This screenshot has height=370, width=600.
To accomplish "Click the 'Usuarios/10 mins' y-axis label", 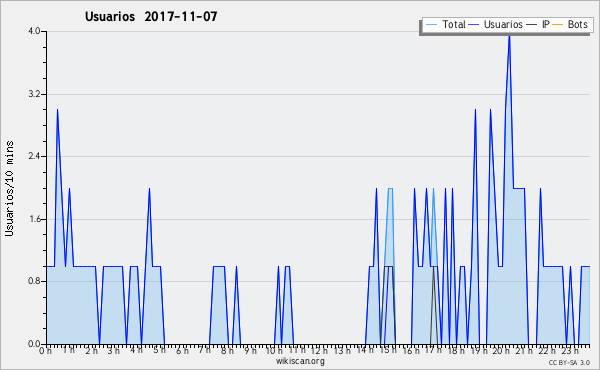I will (x=9, y=188).
